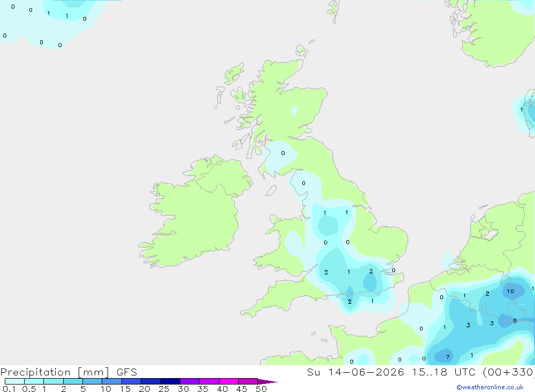
Task: Click the 'GFS' model label
Action: click(x=127, y=372)
